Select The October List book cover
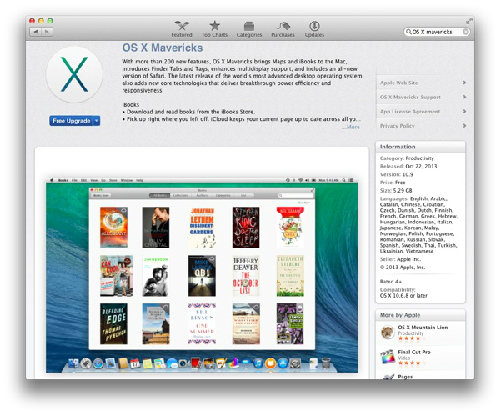 coord(246,276)
